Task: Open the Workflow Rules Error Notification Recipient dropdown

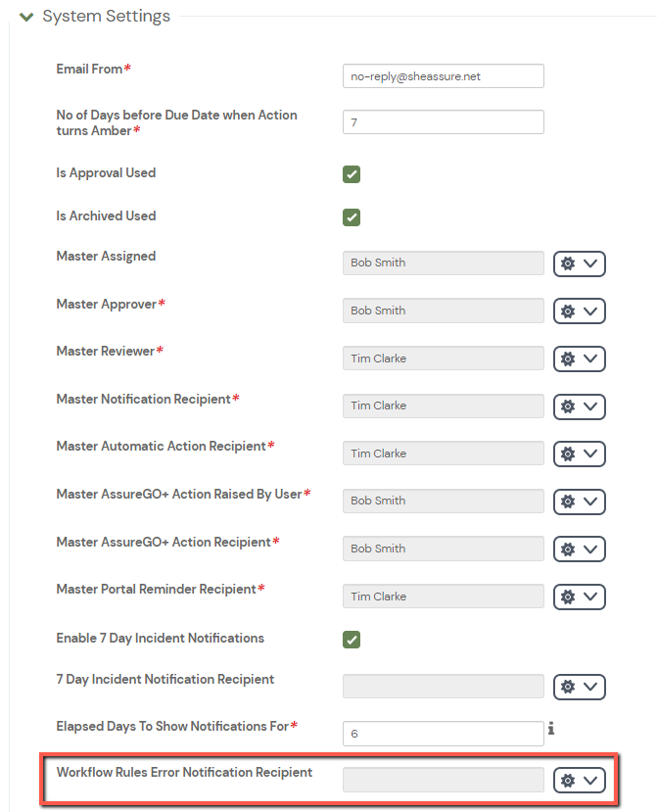Action: point(590,780)
